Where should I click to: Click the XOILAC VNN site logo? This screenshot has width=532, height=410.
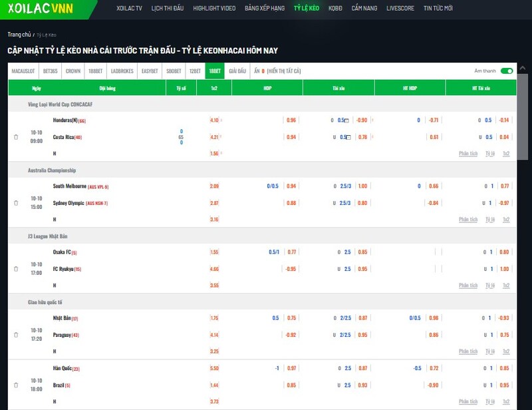pyautogui.click(x=37, y=9)
